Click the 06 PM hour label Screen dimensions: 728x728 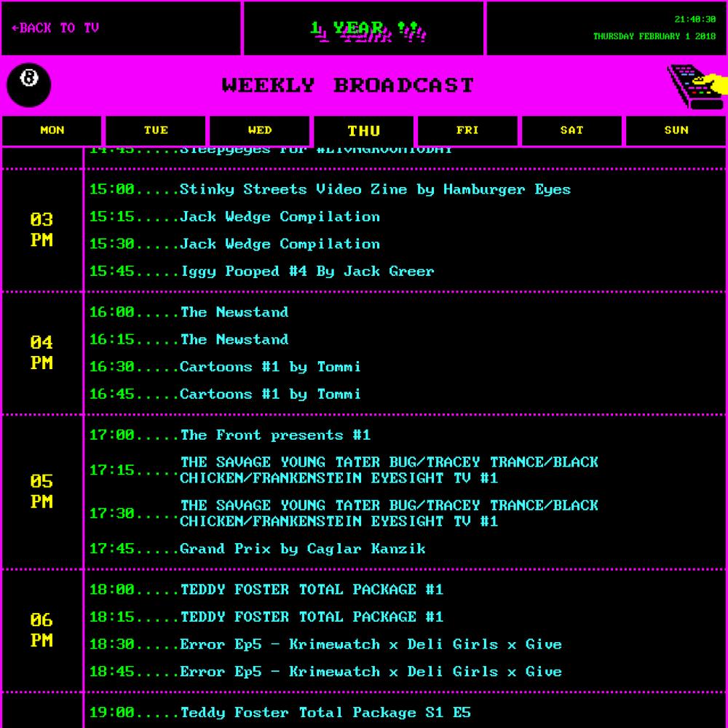(41, 630)
